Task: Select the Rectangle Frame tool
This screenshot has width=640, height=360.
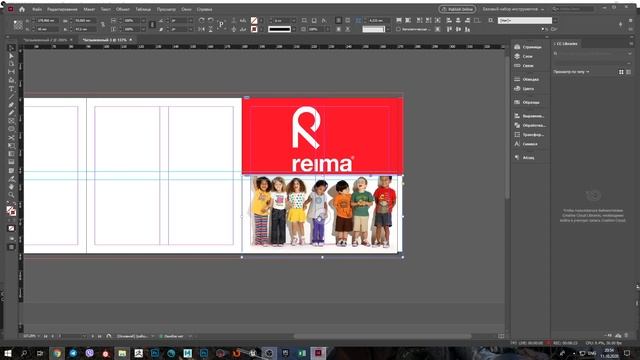Action: (x=11, y=121)
